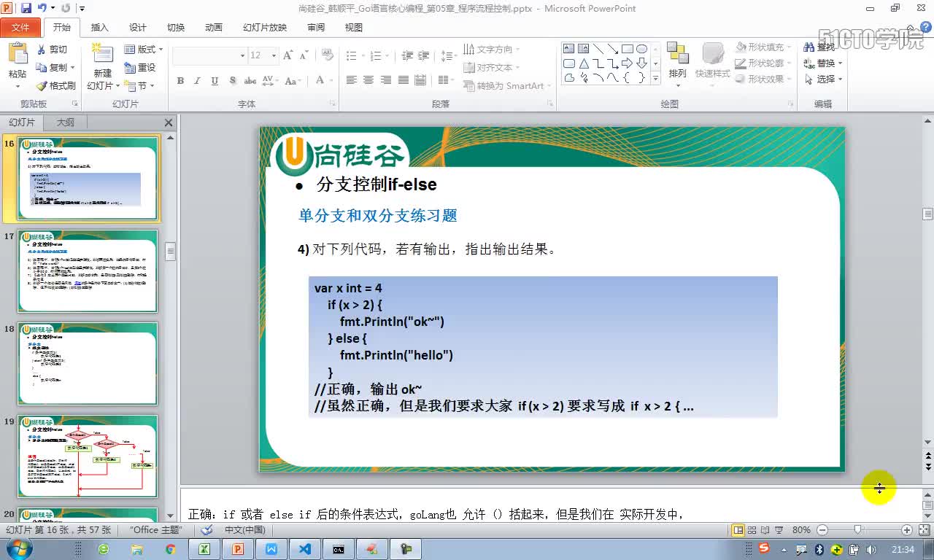Toggle Underline formatting
This screenshot has width=934, height=560.
pos(215,80)
